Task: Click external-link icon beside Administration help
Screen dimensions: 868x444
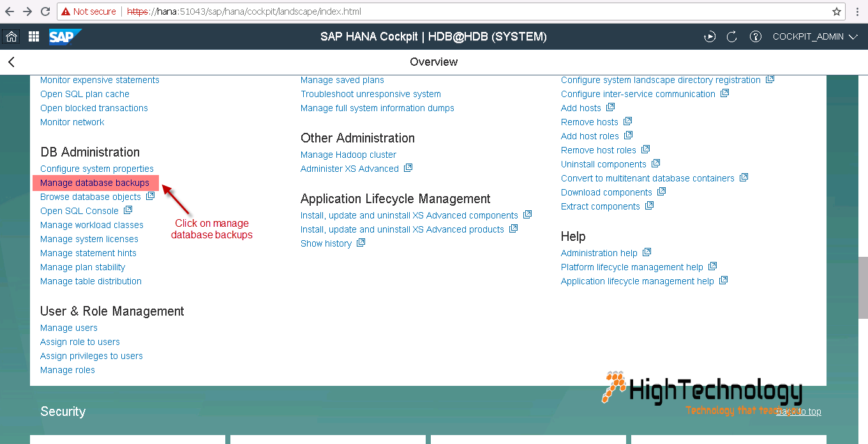Action: tap(647, 252)
